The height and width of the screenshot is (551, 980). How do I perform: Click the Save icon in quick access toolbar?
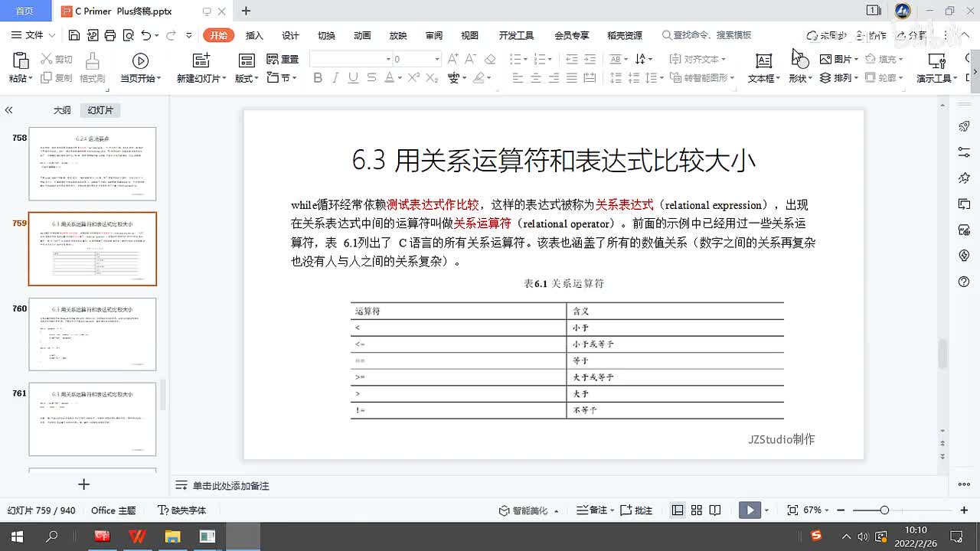pyautogui.click(x=74, y=35)
